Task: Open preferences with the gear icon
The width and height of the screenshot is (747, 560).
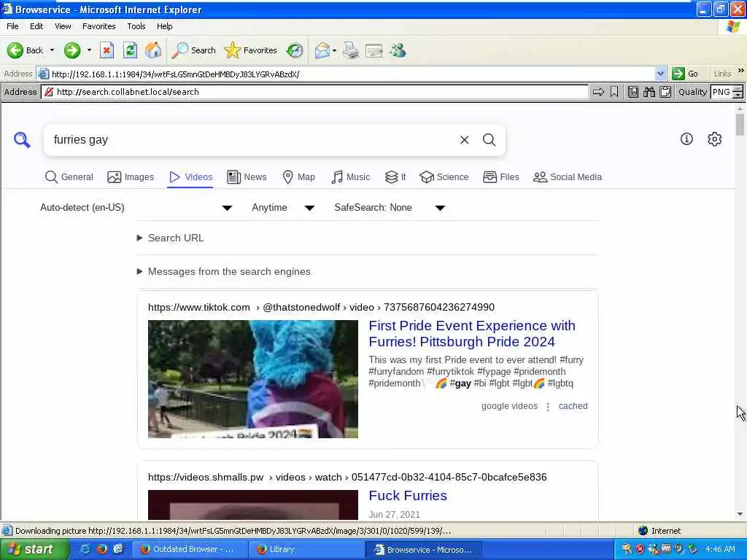Action: click(715, 139)
